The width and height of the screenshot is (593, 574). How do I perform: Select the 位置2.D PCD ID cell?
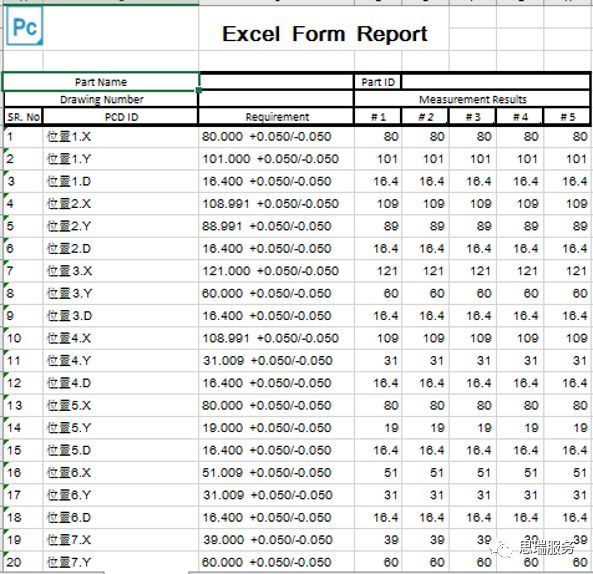pyautogui.click(x=121, y=248)
